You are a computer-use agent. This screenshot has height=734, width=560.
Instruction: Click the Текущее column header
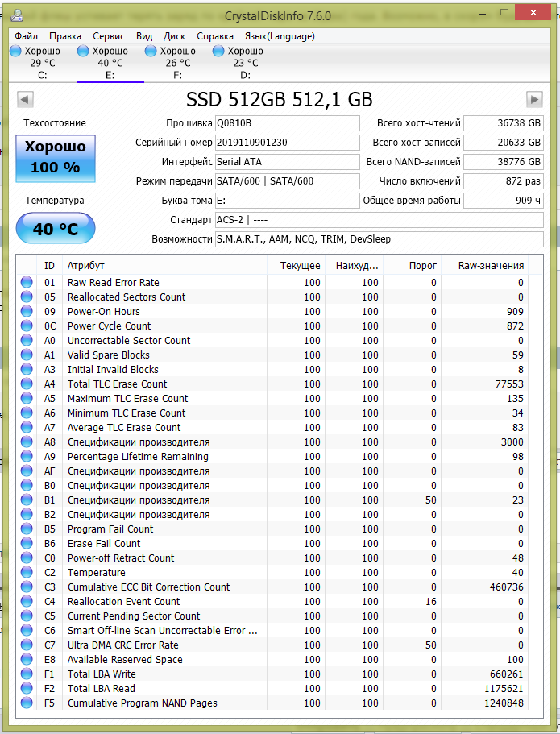tap(296, 265)
